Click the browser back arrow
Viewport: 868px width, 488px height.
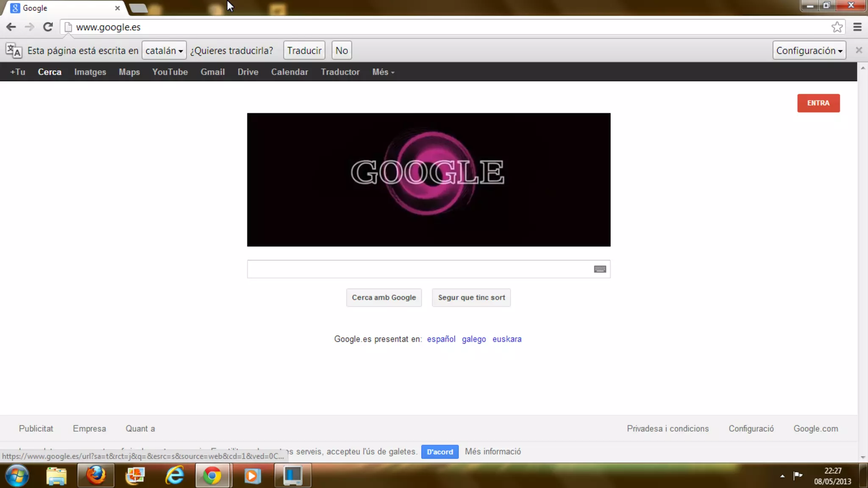point(11,27)
